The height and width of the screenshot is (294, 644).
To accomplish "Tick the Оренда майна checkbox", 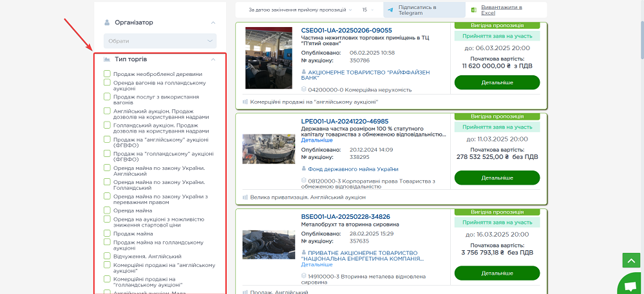I will coord(108,210).
